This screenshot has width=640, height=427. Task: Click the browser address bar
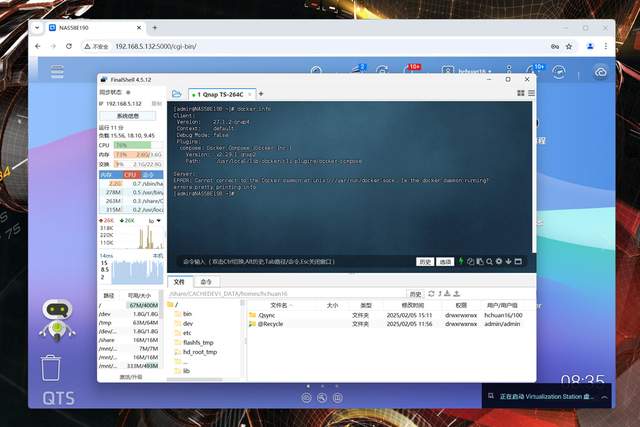[314, 47]
